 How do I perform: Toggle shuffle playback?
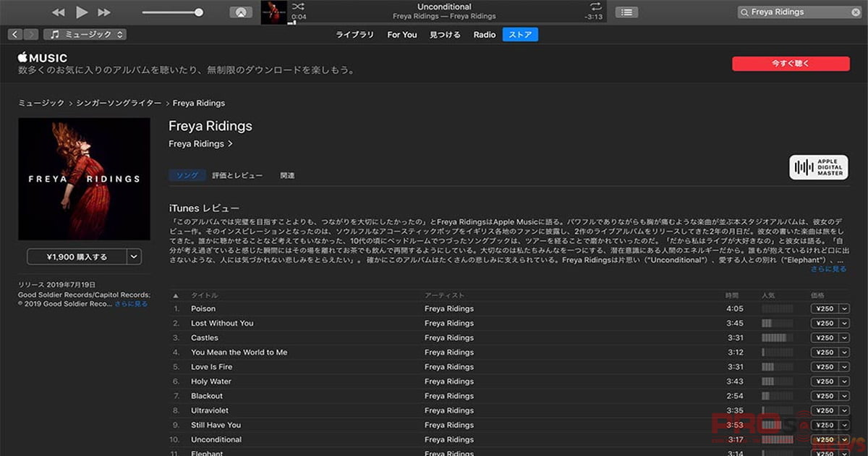click(298, 7)
